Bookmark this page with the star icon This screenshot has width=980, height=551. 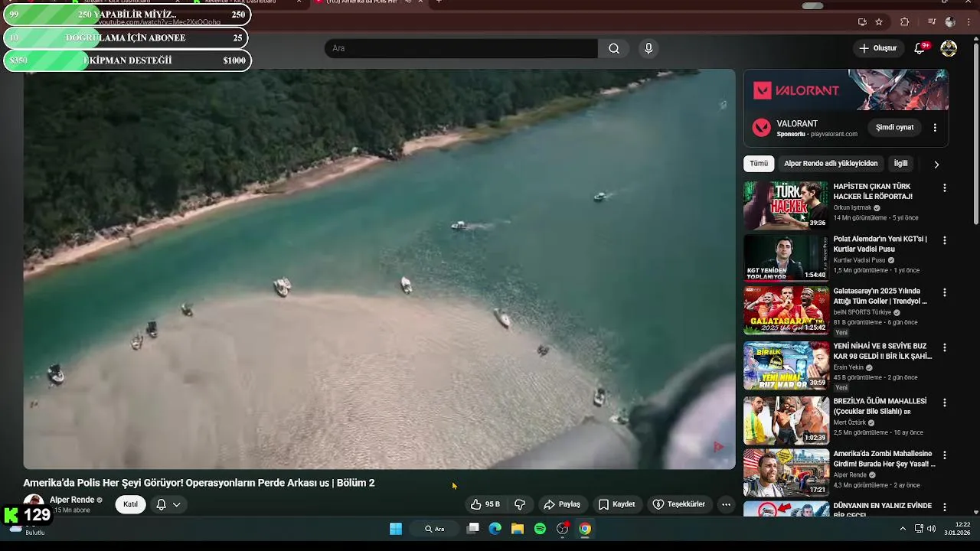[879, 22]
